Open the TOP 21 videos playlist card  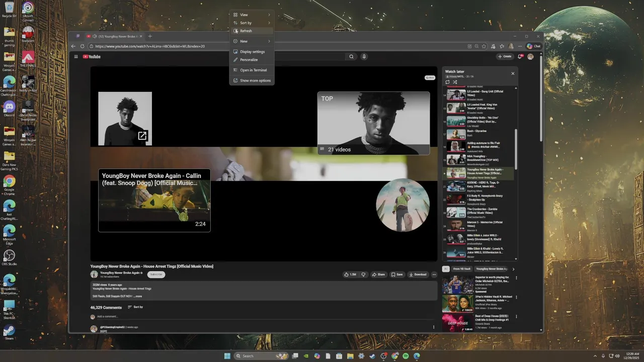(373, 123)
